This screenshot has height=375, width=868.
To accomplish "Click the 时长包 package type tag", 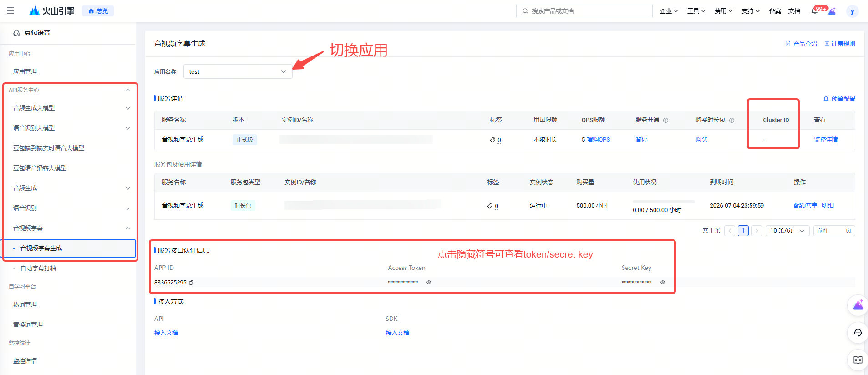I will point(243,206).
